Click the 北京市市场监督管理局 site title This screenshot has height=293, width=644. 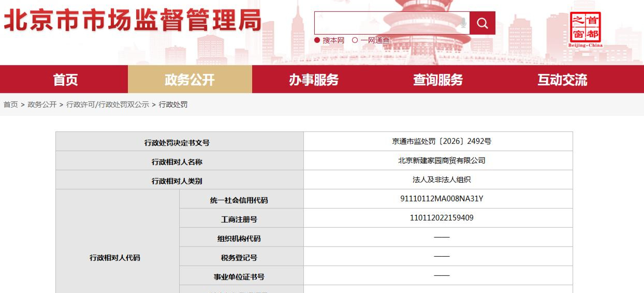(x=133, y=21)
